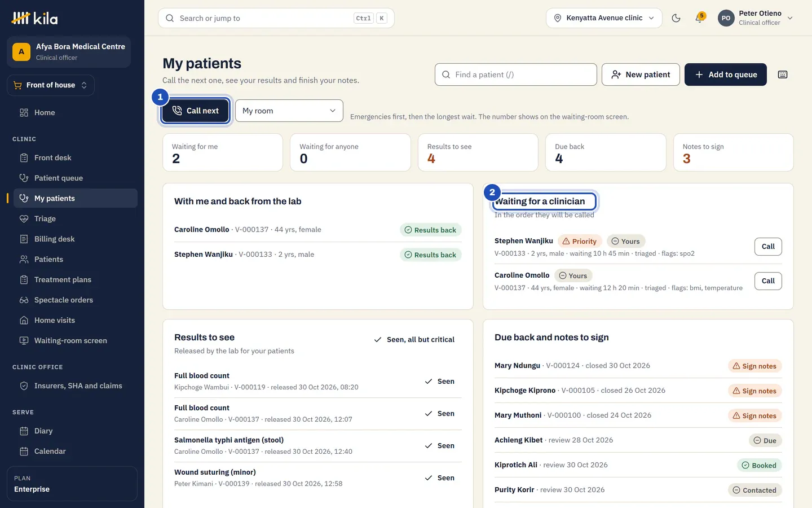
Task: Open the My room dropdown
Action: (x=289, y=111)
